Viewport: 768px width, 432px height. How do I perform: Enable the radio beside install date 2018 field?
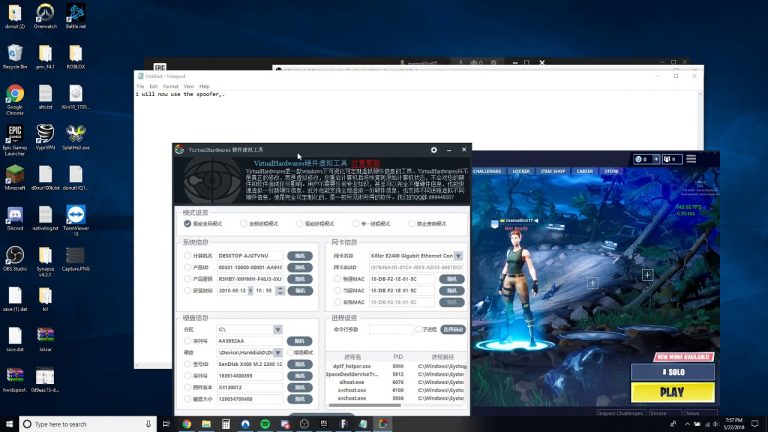click(x=187, y=290)
